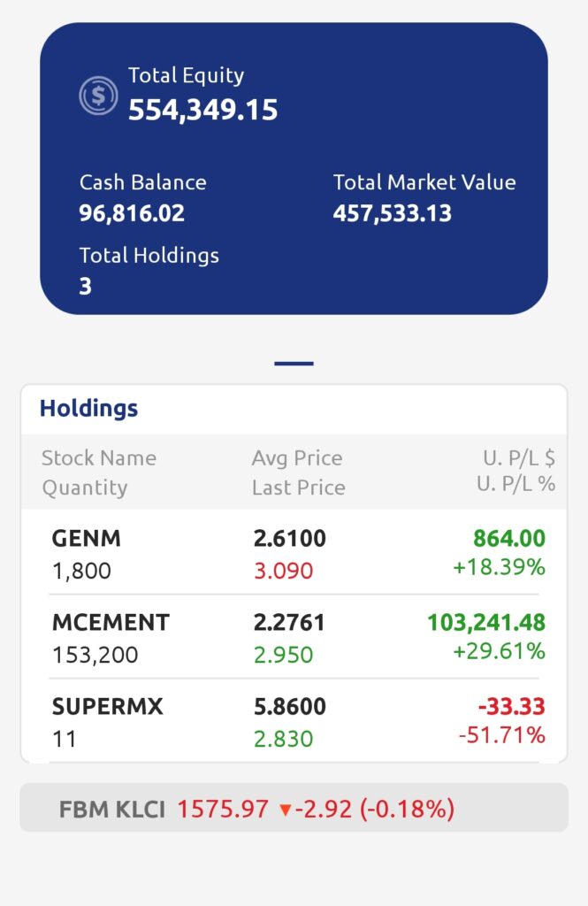Tap GENM gain percentage +18.39%
Viewport: 588px width, 906px height.
(x=499, y=567)
